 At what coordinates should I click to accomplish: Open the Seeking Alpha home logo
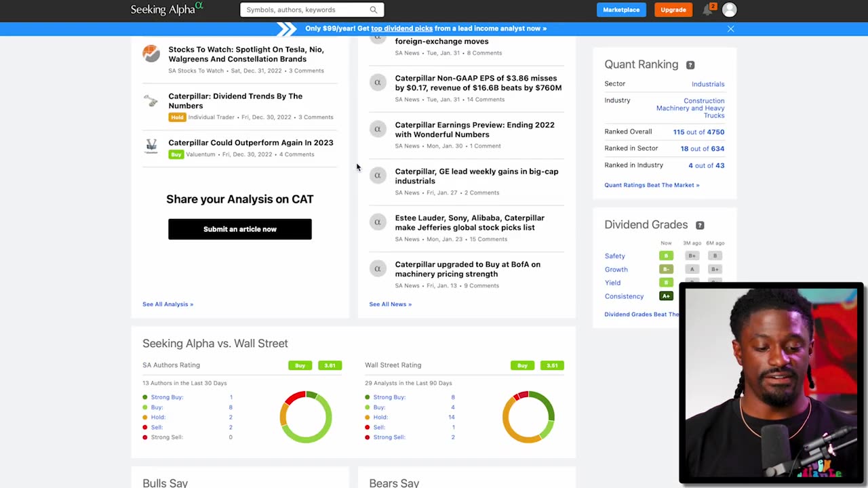[x=166, y=9]
